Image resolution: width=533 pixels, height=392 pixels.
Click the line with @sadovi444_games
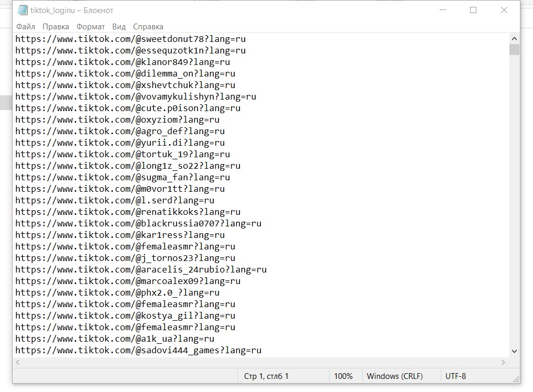pyautogui.click(x=138, y=351)
